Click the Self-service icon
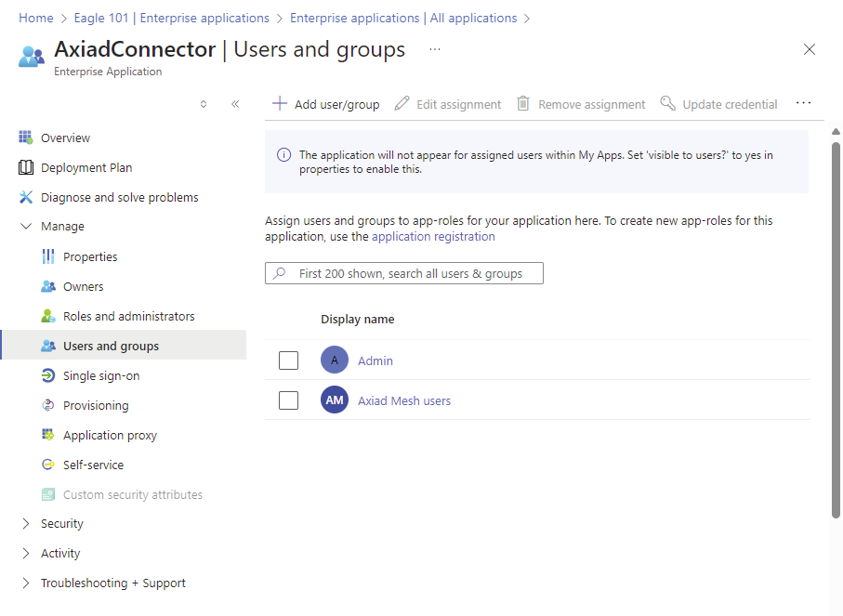 click(47, 465)
